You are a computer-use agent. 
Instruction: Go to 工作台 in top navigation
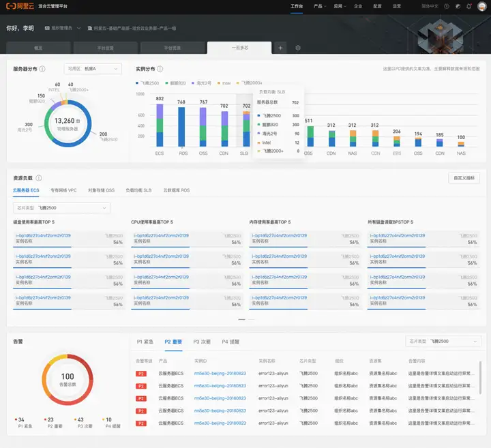pyautogui.click(x=297, y=6)
